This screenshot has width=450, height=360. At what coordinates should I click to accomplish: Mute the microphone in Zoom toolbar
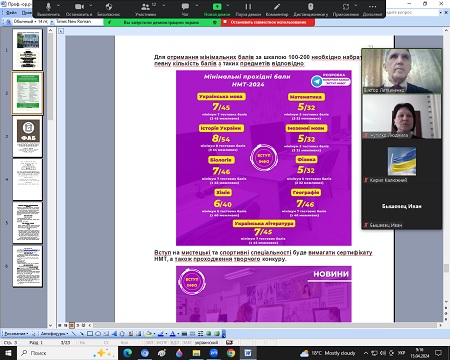pos(48,9)
